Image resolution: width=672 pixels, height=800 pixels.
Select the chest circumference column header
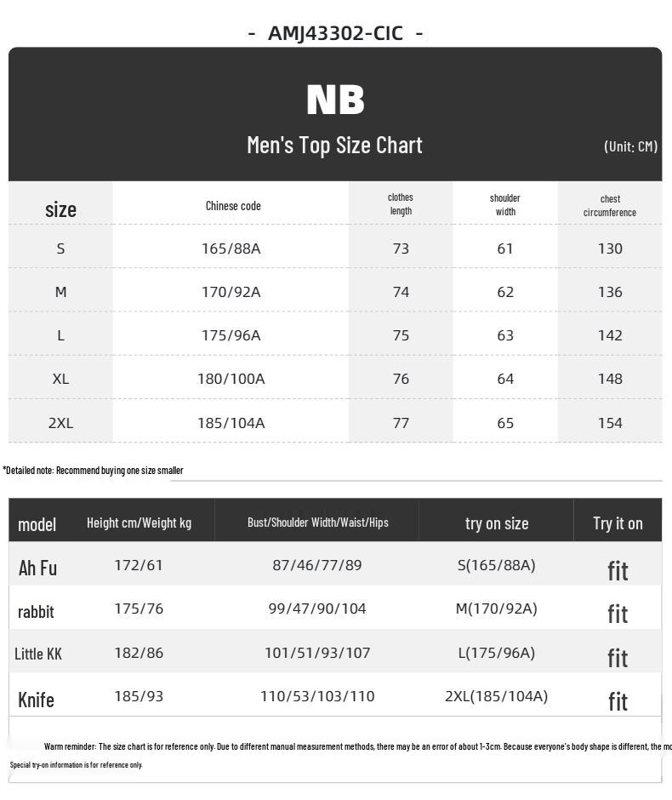pyautogui.click(x=610, y=206)
